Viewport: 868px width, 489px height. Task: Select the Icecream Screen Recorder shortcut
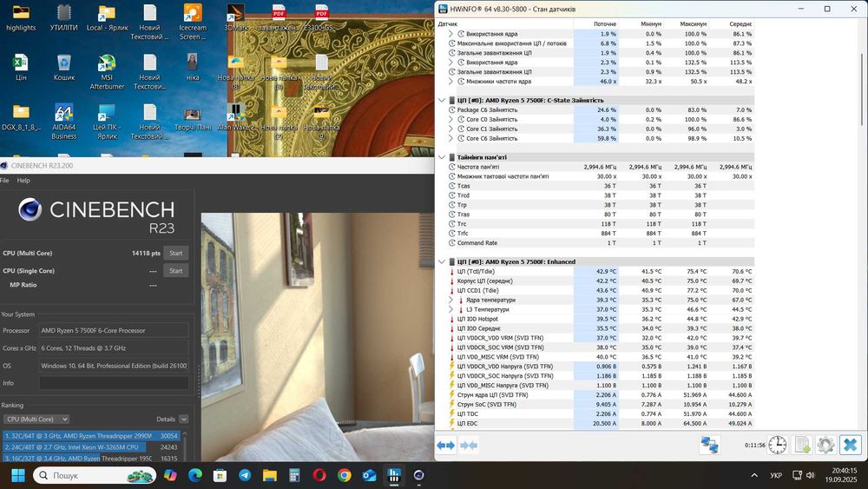click(x=193, y=23)
